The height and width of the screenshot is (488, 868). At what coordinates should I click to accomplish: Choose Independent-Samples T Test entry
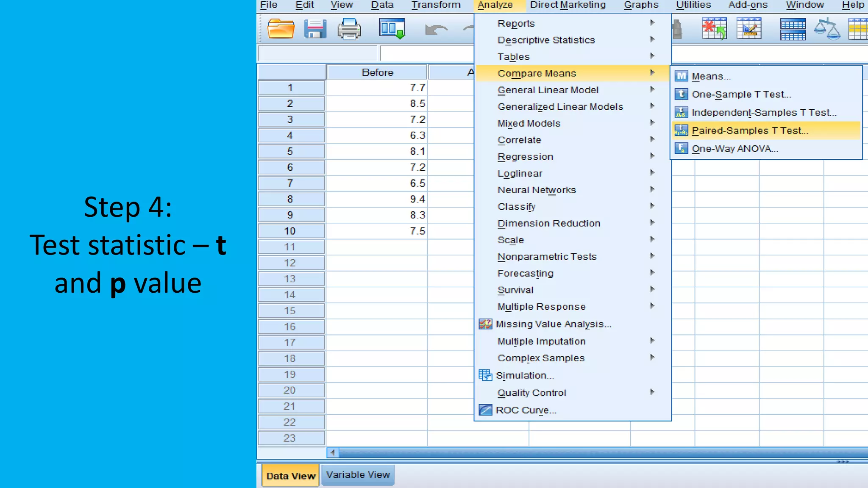point(764,113)
